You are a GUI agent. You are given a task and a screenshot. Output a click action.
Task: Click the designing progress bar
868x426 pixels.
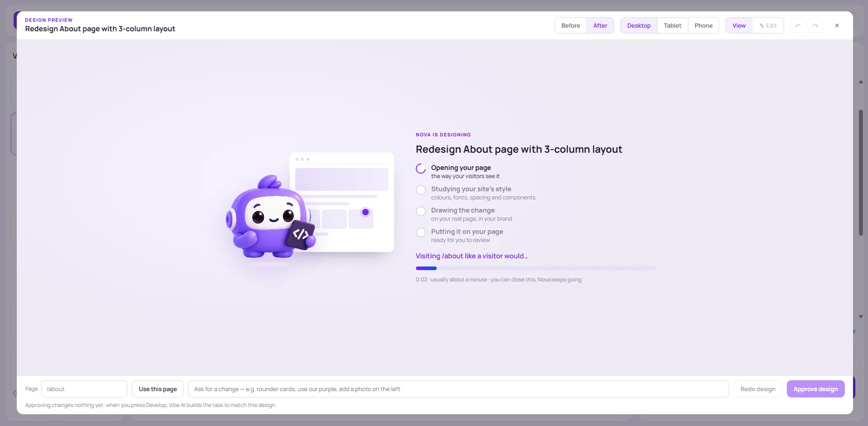pyautogui.click(x=536, y=268)
